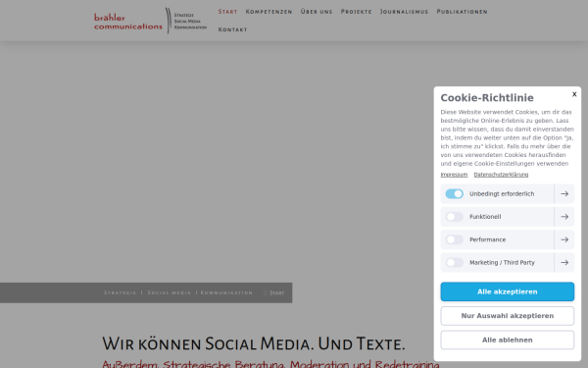Toggle the Unbedingt erforderlich switch
Screen dimensions: 588x368
tap(454, 193)
